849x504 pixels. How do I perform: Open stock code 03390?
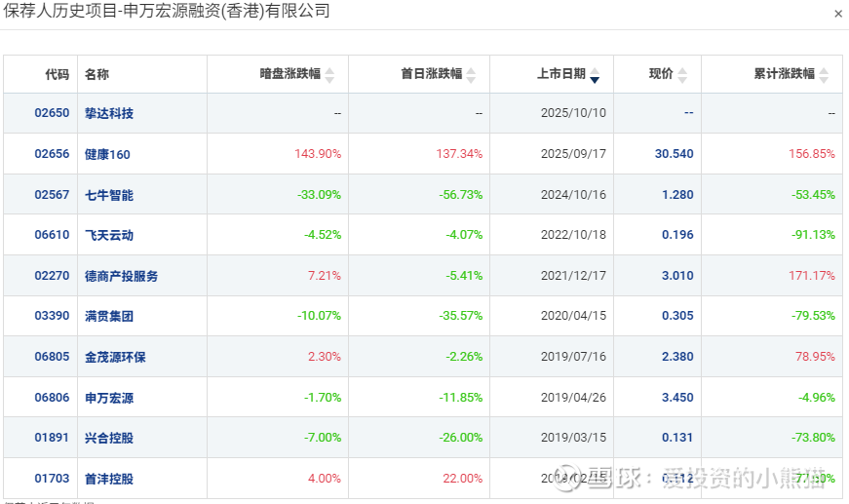(x=52, y=316)
